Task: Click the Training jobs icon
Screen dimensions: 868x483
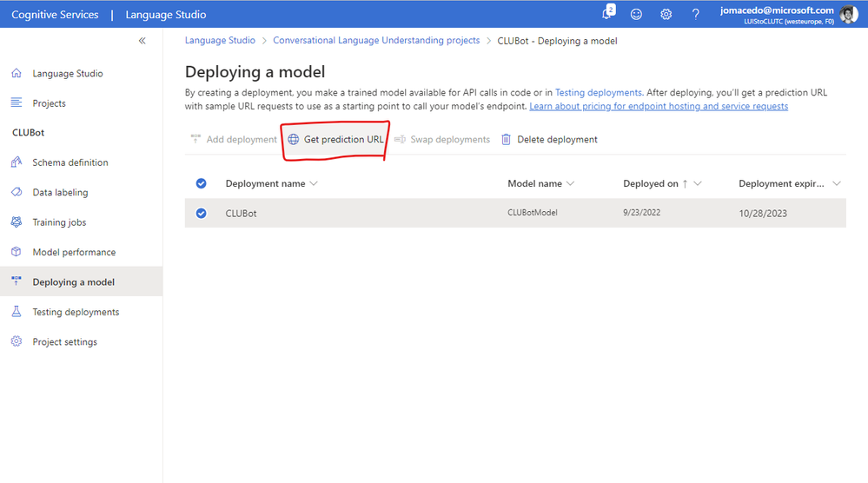Action: coord(17,222)
